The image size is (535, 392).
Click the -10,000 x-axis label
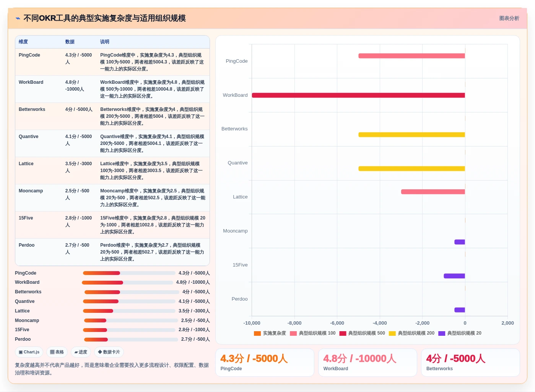[x=252, y=323]
